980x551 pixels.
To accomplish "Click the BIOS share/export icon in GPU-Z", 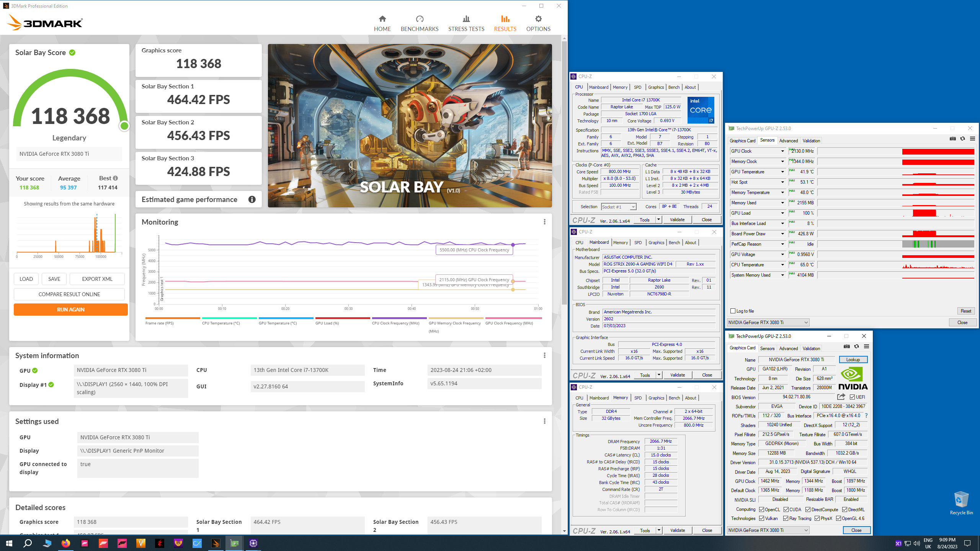I will 841,397.
